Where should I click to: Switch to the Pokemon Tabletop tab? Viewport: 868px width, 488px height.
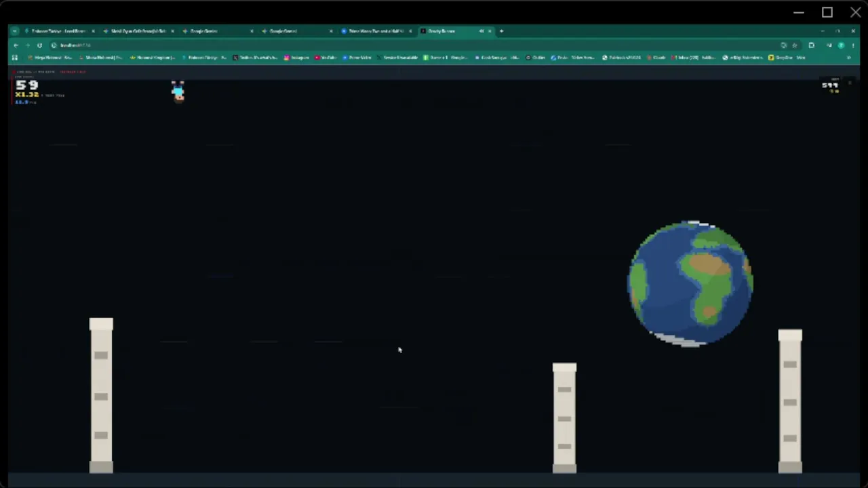coord(59,31)
